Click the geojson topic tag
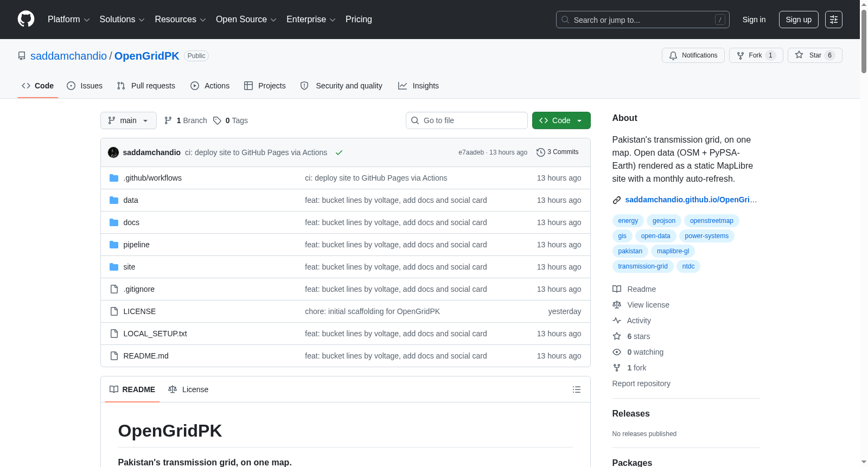868x467 pixels. point(664,221)
